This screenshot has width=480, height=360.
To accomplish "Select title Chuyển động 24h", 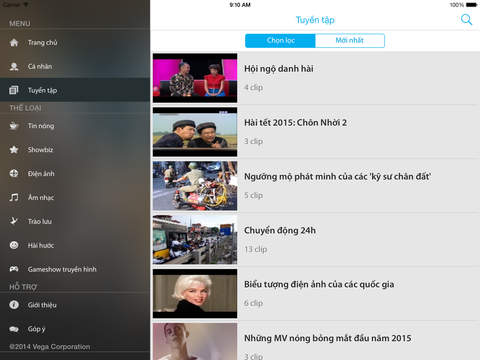I will pos(280,230).
